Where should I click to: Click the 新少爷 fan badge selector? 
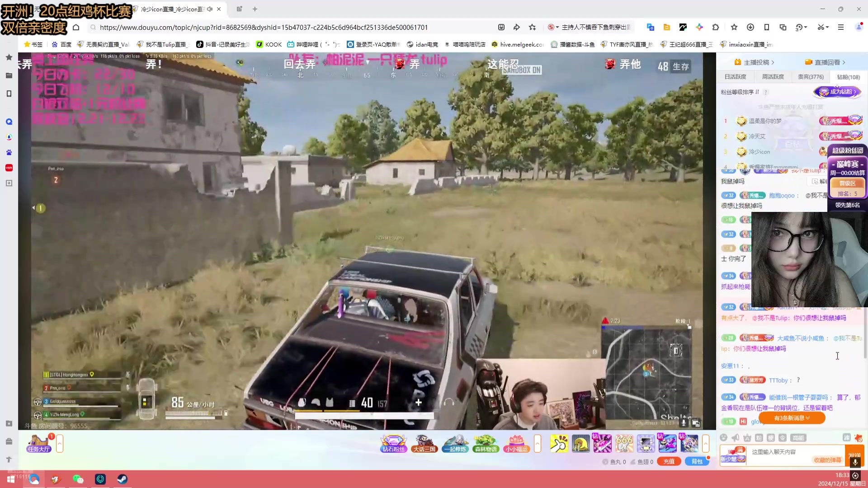point(733,455)
